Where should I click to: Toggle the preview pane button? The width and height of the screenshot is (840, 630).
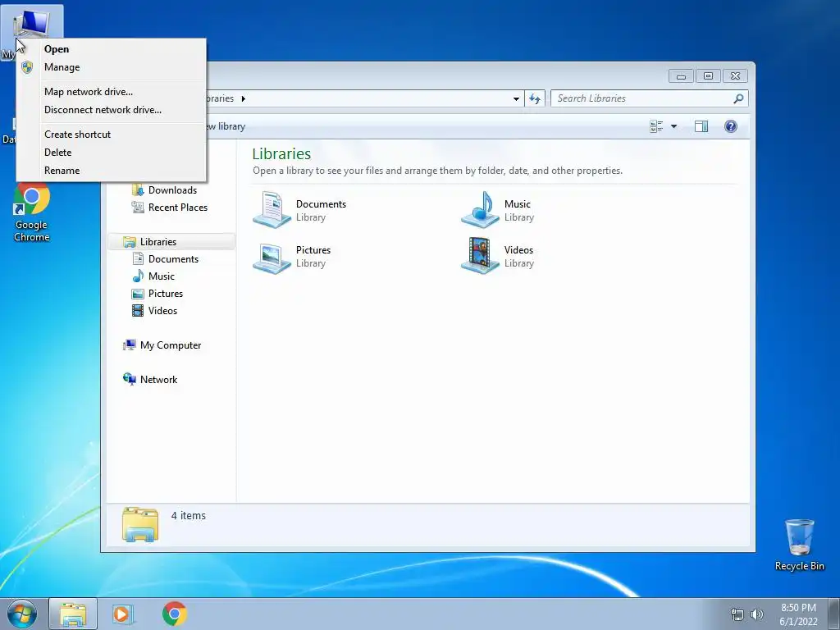tap(701, 126)
